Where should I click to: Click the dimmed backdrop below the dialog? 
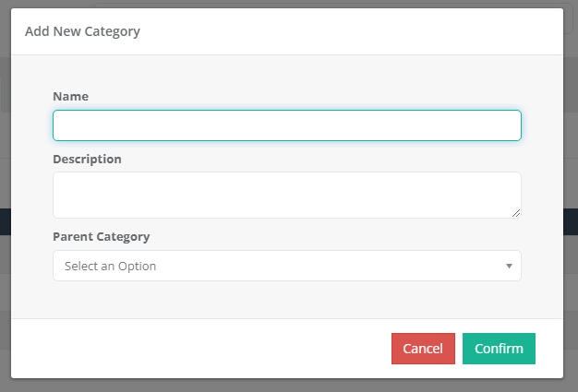tap(286, 385)
